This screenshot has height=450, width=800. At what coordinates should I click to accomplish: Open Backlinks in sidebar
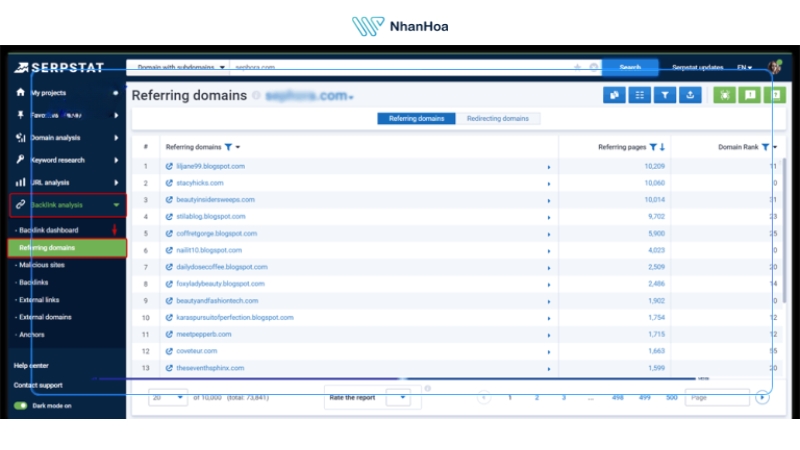point(33,282)
